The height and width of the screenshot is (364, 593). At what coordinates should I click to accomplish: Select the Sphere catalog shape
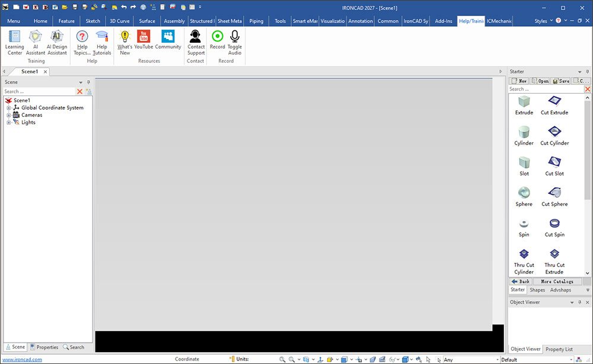click(x=524, y=197)
